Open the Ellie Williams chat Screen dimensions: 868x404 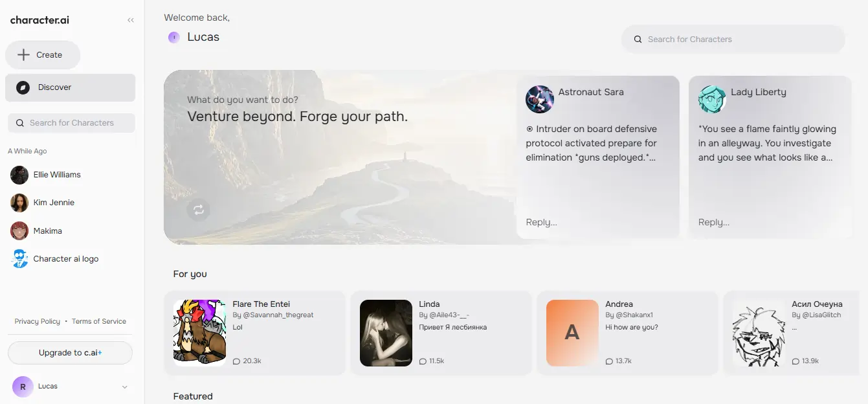coord(57,175)
